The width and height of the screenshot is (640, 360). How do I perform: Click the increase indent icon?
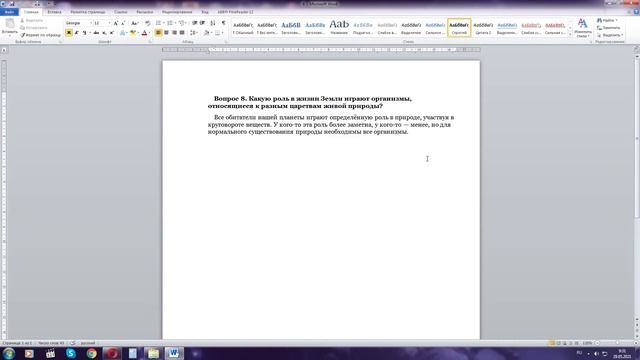(202, 23)
